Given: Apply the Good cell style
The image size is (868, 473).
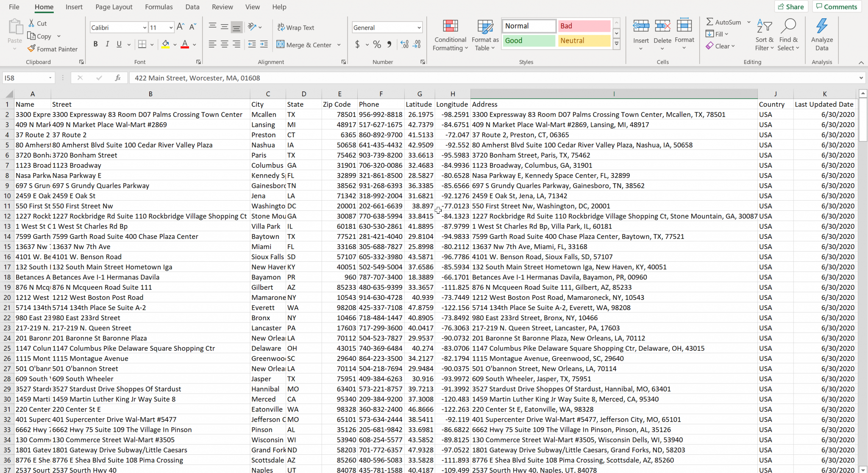Looking at the screenshot, I should pos(528,40).
